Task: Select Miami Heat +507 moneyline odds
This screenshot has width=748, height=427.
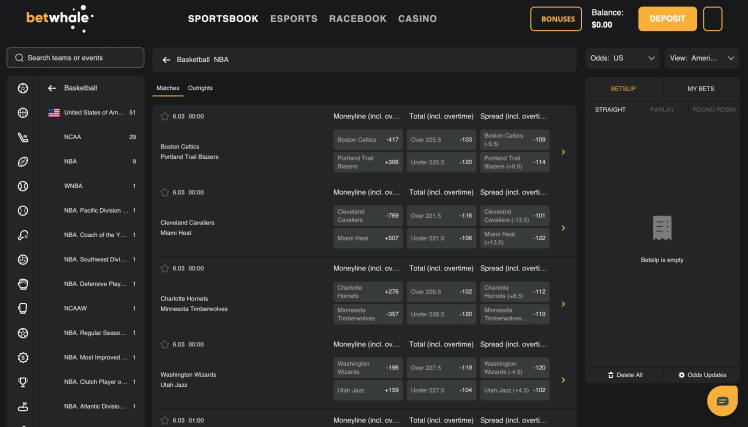Action: click(367, 238)
